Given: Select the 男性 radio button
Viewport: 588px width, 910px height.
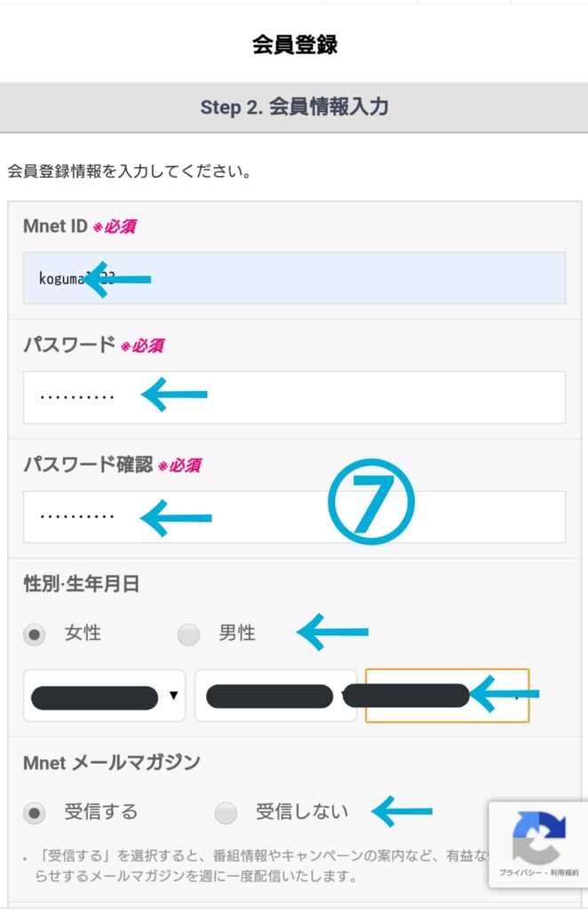Looking at the screenshot, I should click(188, 635).
